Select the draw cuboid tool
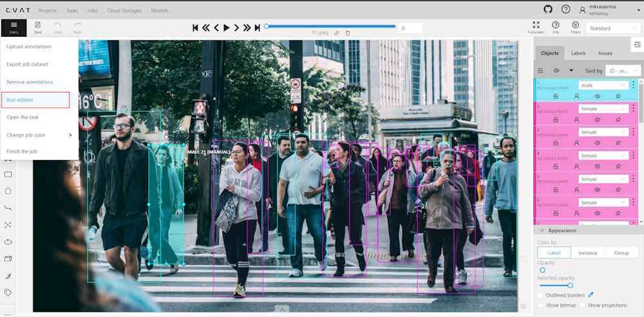 click(x=8, y=258)
